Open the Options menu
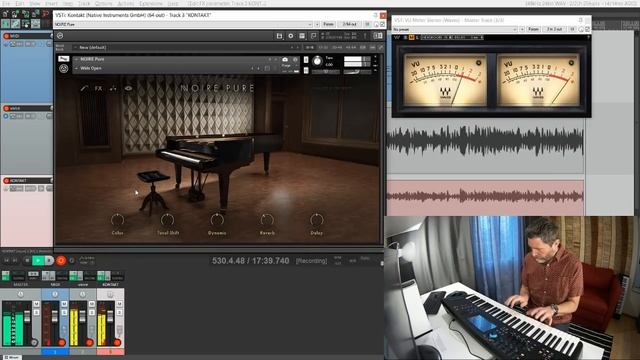Screen dimensions: 640x360 click(103, 3)
